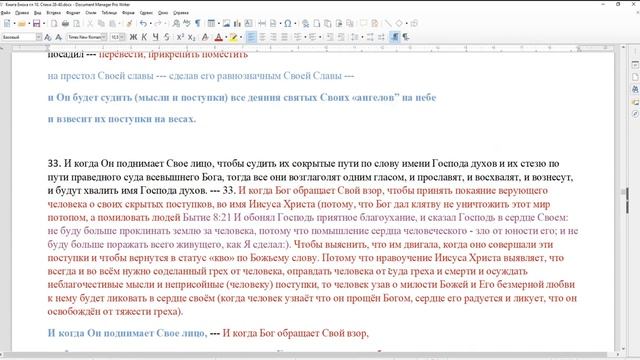Open the Сервис menu
This screenshot has height=360, width=640.
[146, 13]
